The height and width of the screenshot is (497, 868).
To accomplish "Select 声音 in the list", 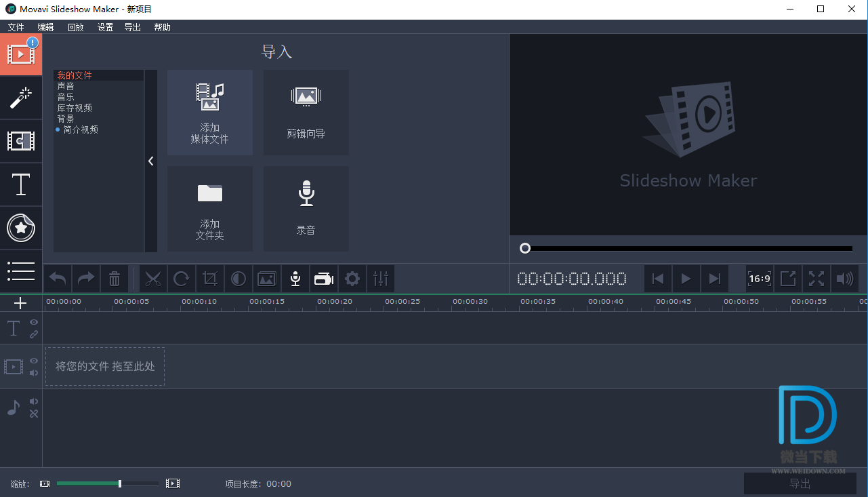I will pyautogui.click(x=99, y=86).
